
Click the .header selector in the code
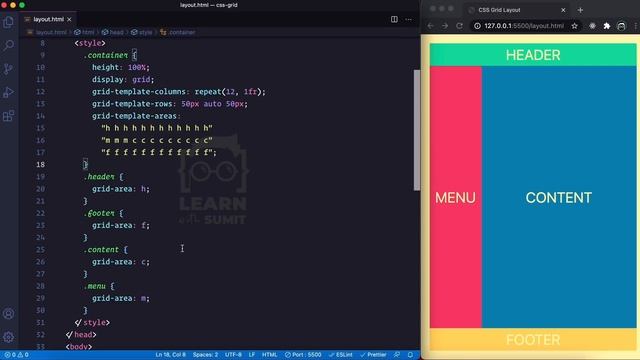tap(99, 177)
